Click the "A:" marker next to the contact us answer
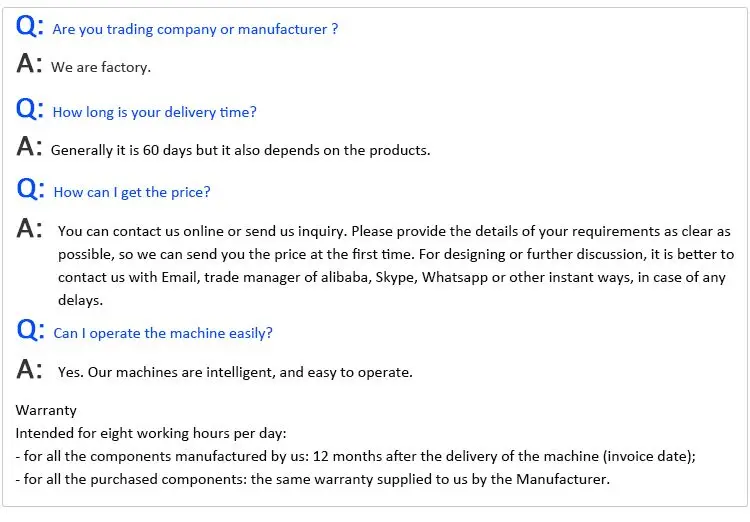The image size is (750, 522). [29, 230]
